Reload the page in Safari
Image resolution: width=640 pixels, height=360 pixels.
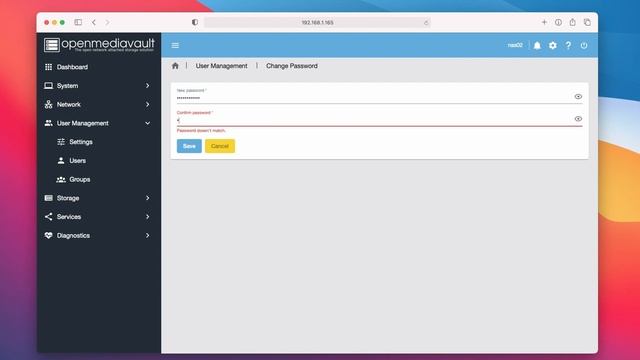(x=426, y=22)
